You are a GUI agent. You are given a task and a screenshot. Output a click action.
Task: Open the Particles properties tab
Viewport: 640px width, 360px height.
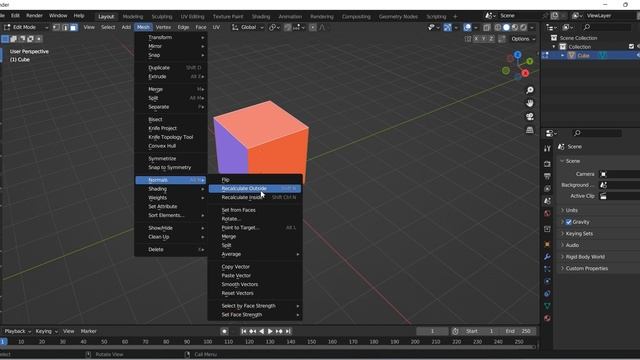tap(547, 269)
